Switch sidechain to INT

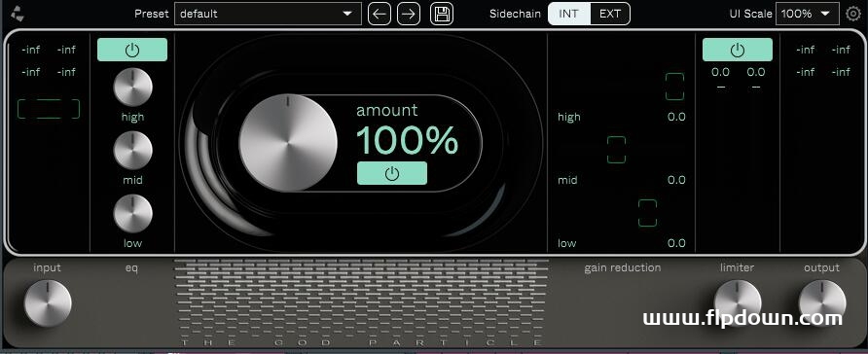(x=569, y=14)
